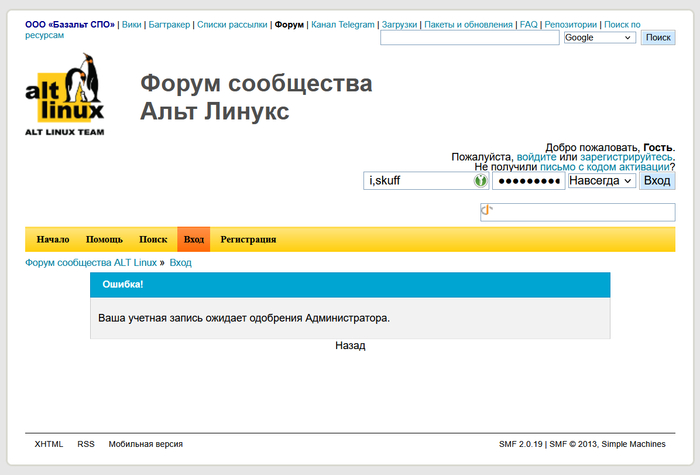
Task: Open the Помощь menu tab
Action: click(104, 240)
